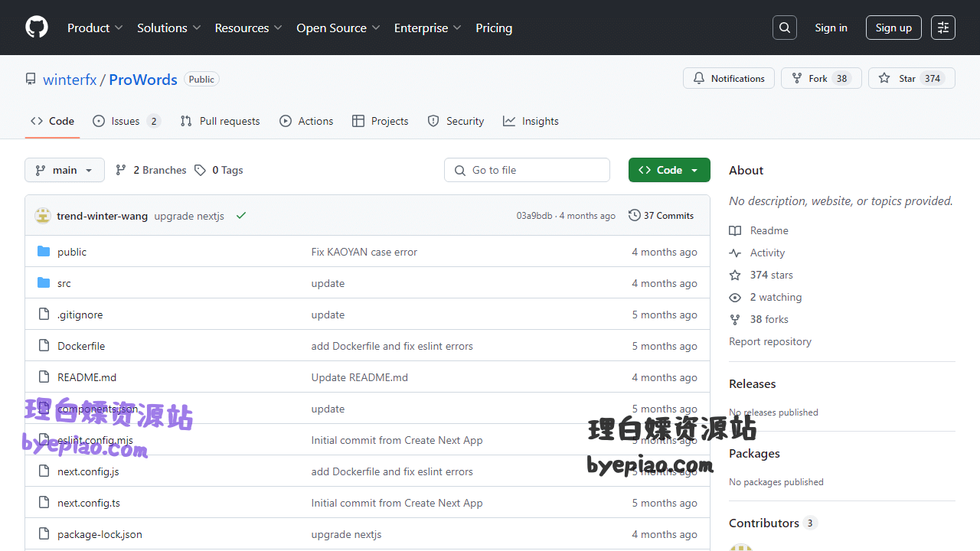Screen dimensions: 980x551
Task: Expand the Product menu
Action: click(95, 28)
